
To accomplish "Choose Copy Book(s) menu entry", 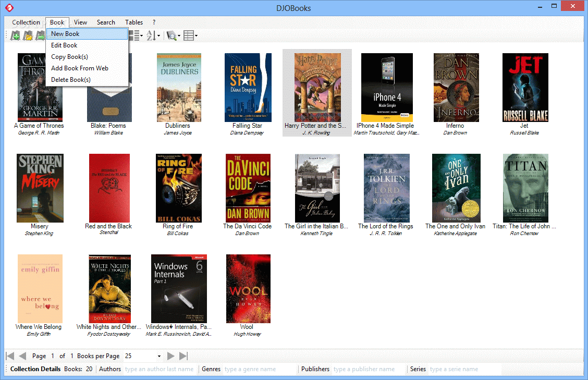I will coord(87,57).
